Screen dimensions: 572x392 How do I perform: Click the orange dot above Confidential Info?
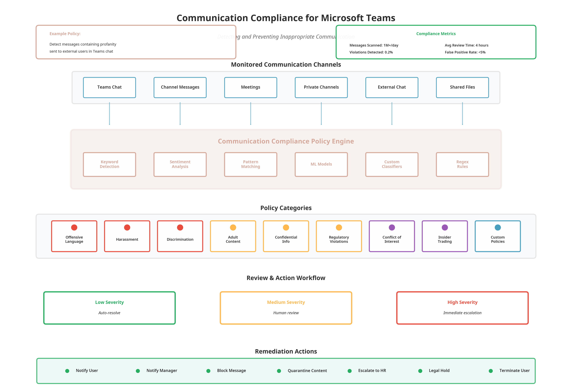(x=286, y=227)
